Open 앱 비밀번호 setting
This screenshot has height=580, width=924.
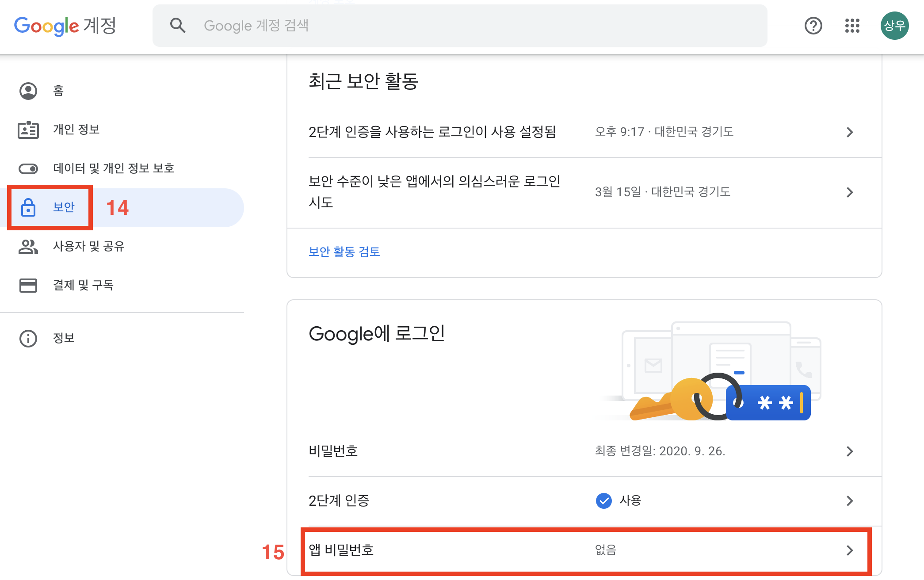pyautogui.click(x=584, y=550)
